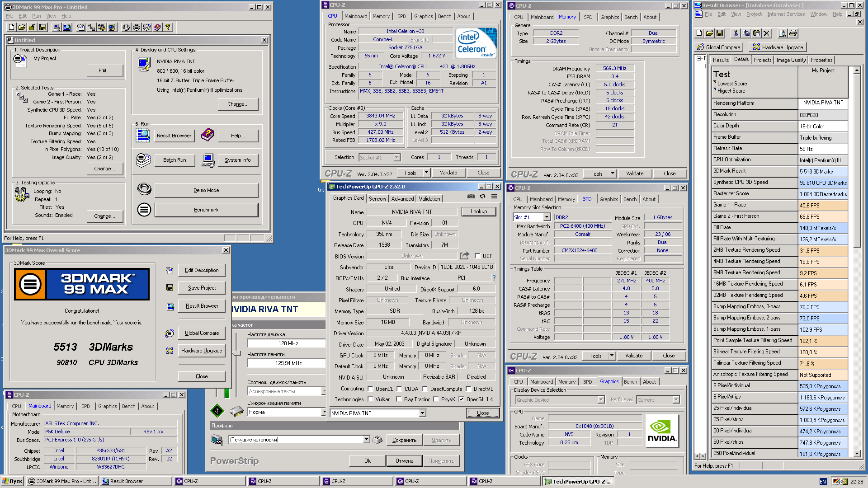Open Slot #1 dropdown in CPU-Z SPD

coord(547,217)
